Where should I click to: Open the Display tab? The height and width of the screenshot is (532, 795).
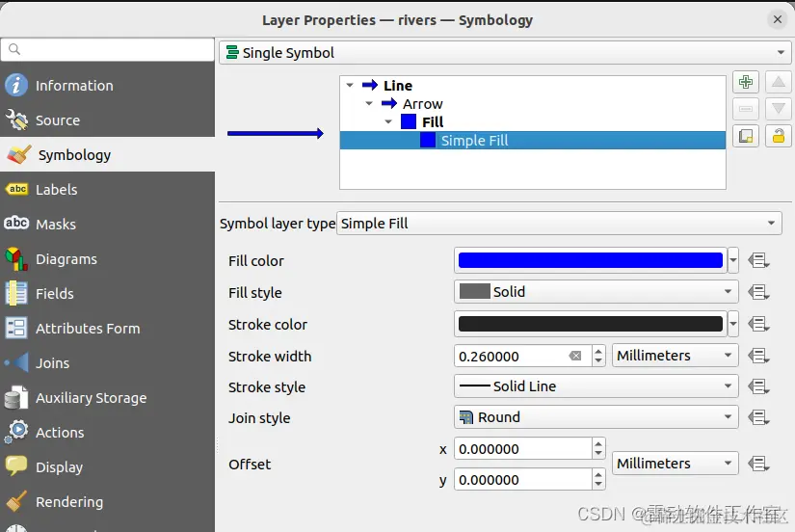click(108, 466)
